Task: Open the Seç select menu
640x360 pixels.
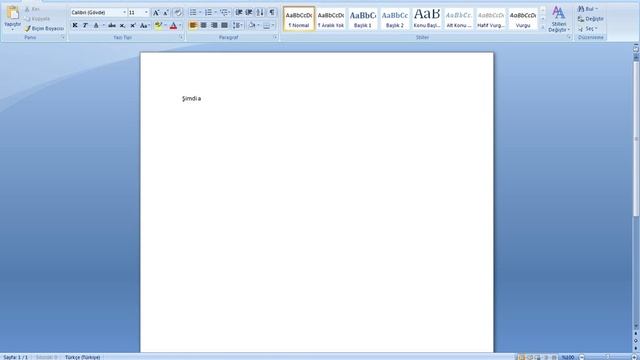Action: click(x=588, y=29)
